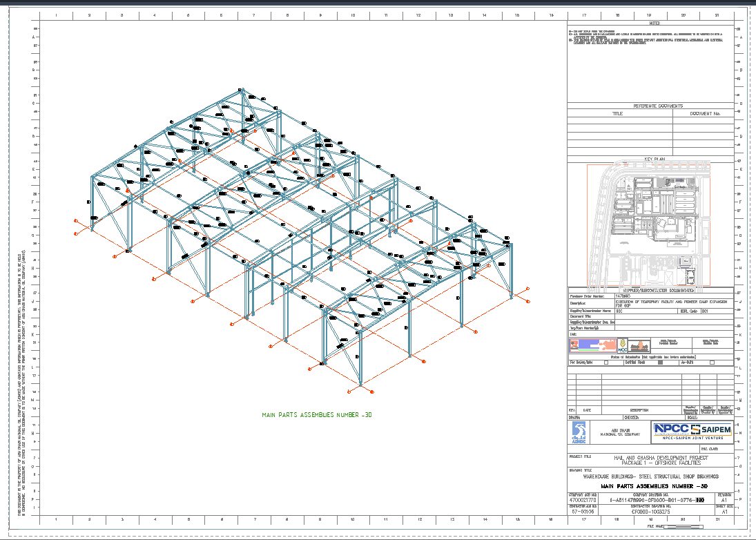The image size is (756, 540).
Task: Click the 'A1' value under SHEET SIZE
Action: (724, 512)
